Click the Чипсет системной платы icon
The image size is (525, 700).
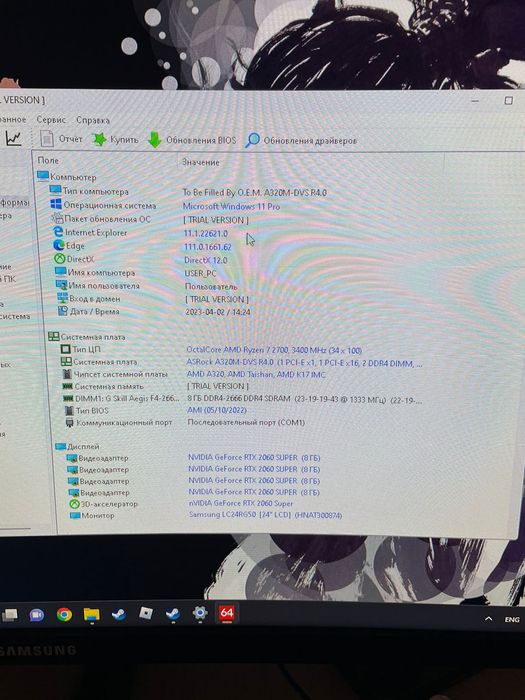(67, 374)
